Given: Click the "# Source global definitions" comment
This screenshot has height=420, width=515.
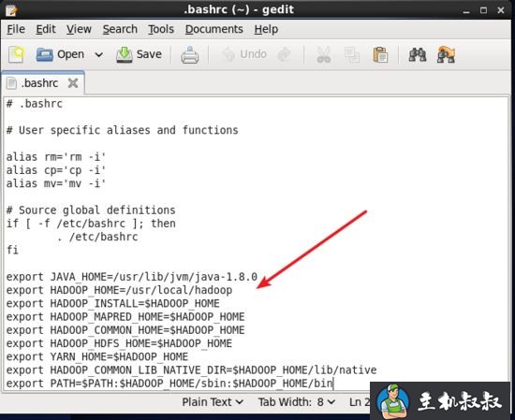Looking at the screenshot, I should 91,210.
